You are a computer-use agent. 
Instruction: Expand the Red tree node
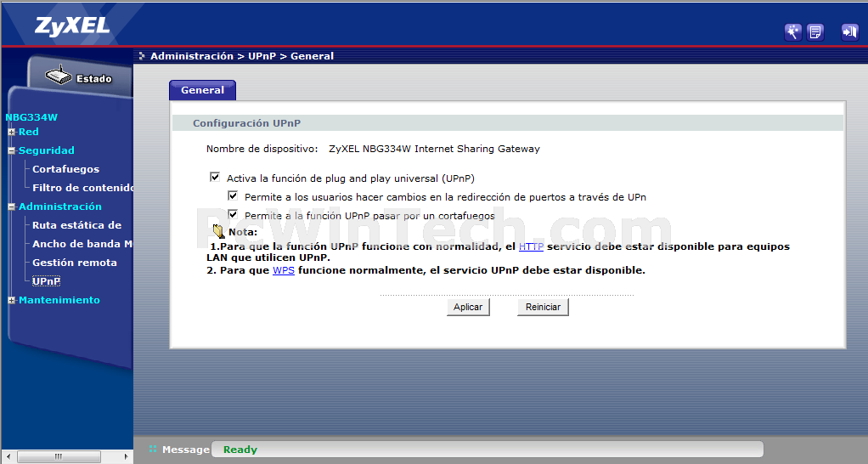tap(12, 132)
